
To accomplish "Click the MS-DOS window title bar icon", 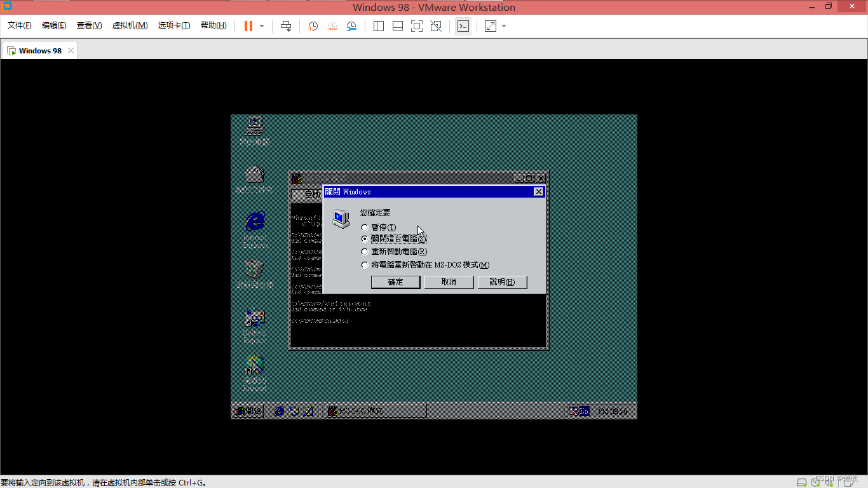I will pos(296,179).
